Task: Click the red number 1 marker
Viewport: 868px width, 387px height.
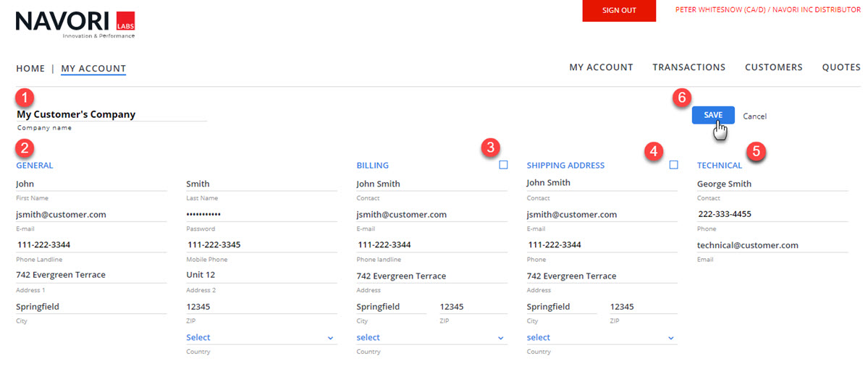Action: 26,98
